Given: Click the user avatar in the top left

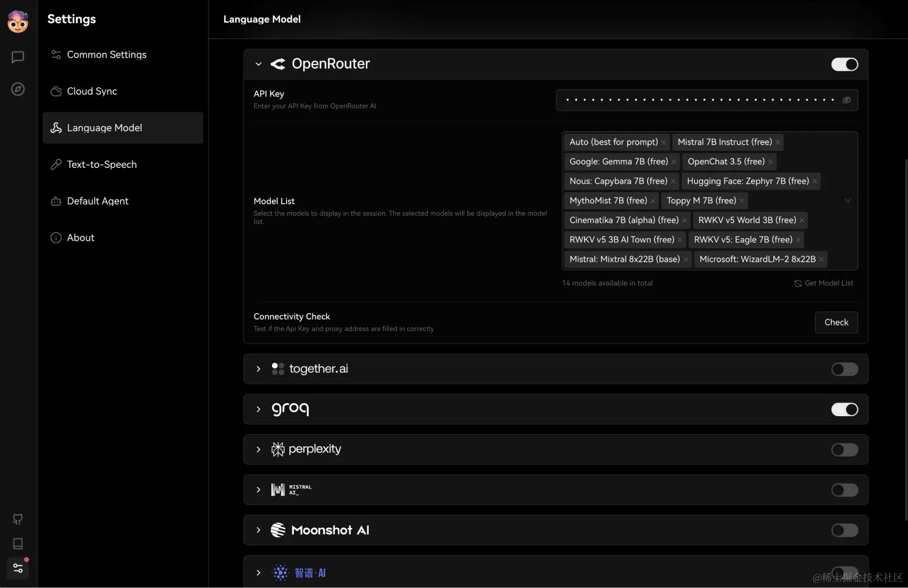Looking at the screenshot, I should [18, 22].
